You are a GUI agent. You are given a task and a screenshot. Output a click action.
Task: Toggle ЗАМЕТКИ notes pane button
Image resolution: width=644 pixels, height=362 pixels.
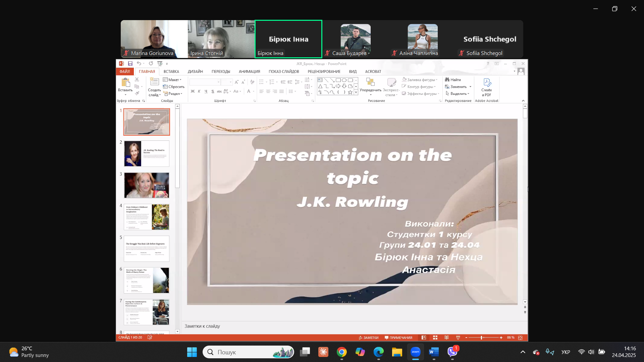tap(369, 338)
